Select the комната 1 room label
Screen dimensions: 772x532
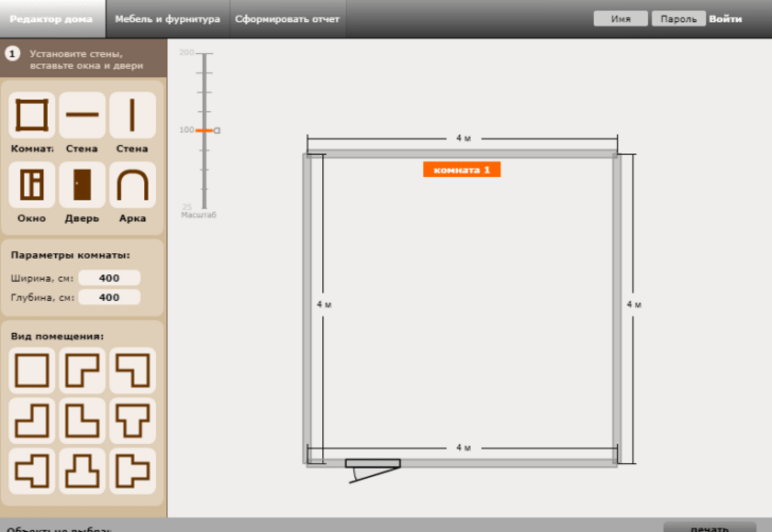462,170
